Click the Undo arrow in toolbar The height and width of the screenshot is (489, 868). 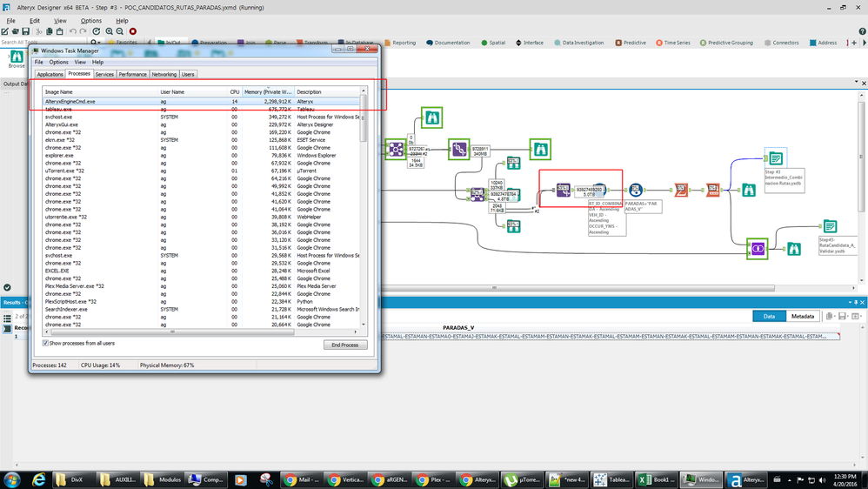pyautogui.click(x=72, y=31)
